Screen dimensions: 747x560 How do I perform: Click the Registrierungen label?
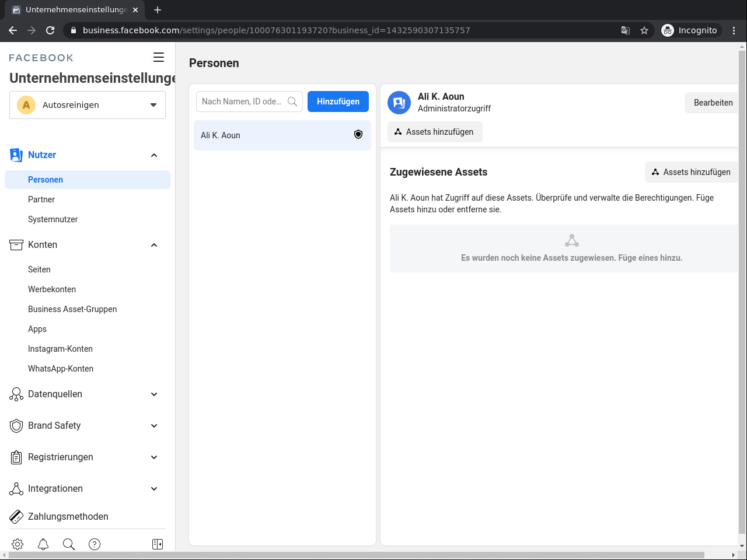(x=61, y=457)
